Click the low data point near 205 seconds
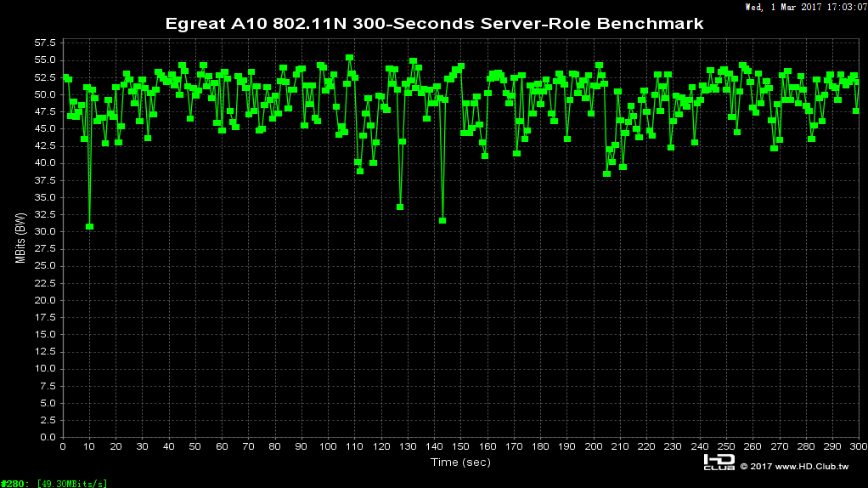The width and height of the screenshot is (868, 488). coord(606,174)
